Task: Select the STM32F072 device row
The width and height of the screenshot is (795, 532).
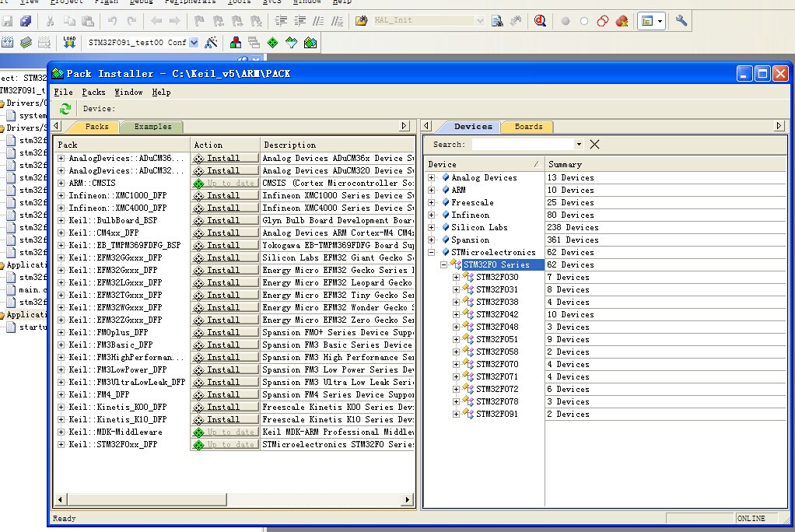Action: pyautogui.click(x=497, y=389)
